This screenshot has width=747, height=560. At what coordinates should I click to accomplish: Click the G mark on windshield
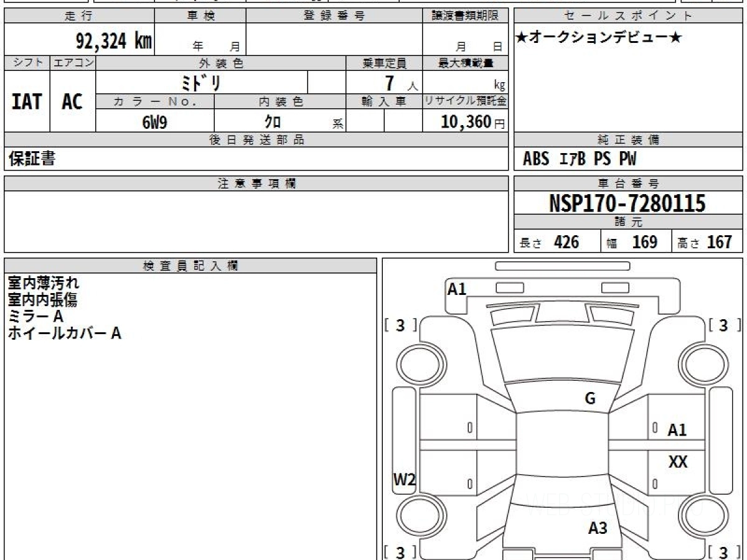(x=590, y=399)
